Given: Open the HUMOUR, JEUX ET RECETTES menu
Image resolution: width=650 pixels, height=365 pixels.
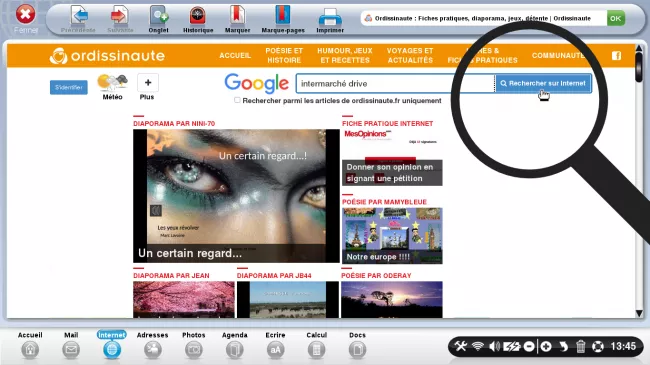Looking at the screenshot, I should point(345,55).
